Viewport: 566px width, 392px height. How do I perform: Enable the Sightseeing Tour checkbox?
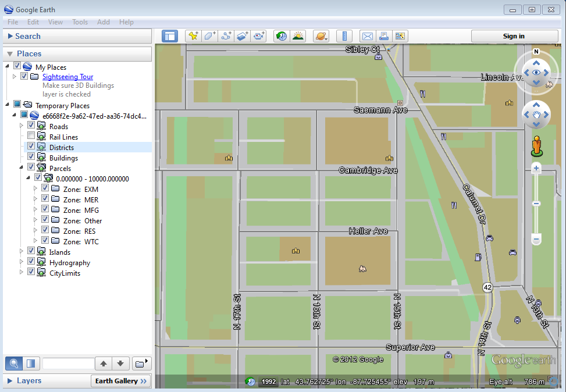coord(24,76)
